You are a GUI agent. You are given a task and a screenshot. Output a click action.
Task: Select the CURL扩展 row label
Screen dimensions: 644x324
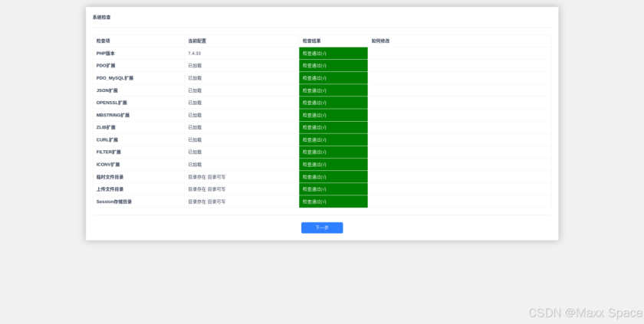[x=107, y=140]
